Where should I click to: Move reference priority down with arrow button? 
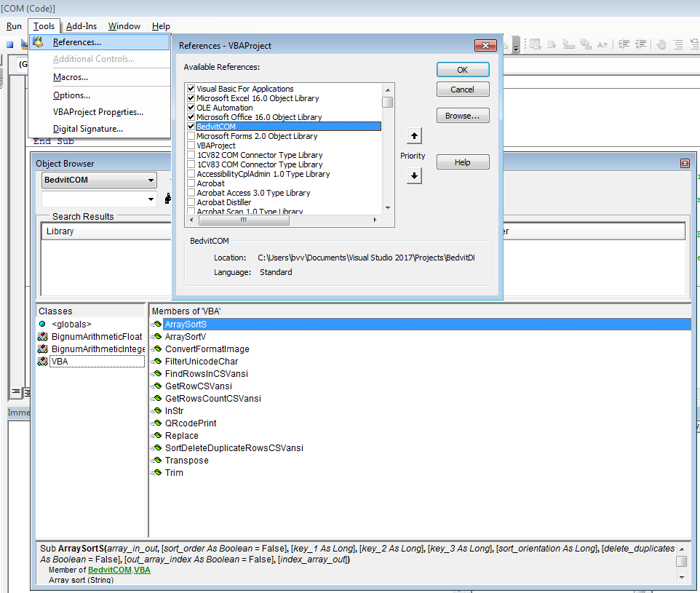[x=414, y=175]
